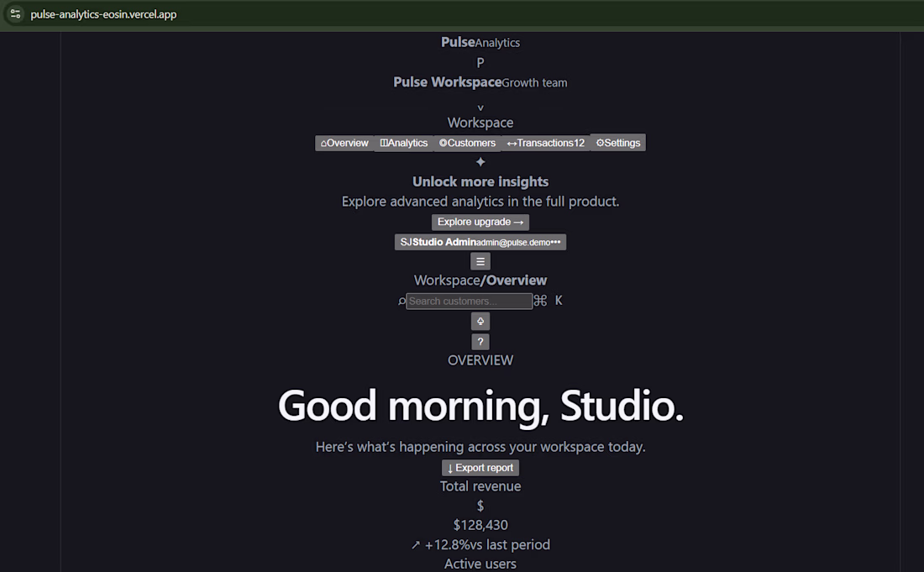Screen dimensions: 924x572
Task: Focus the Search customers field
Action: click(x=469, y=301)
